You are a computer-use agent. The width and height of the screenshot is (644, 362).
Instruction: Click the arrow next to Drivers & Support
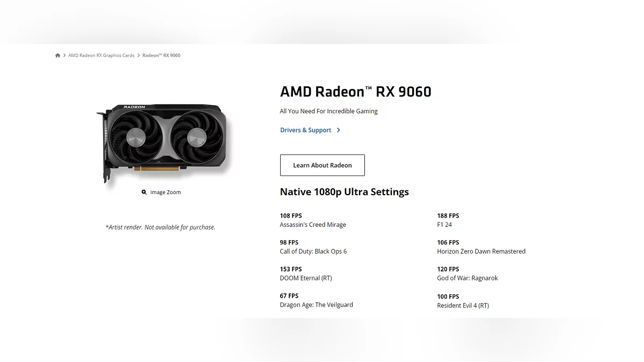[338, 130]
